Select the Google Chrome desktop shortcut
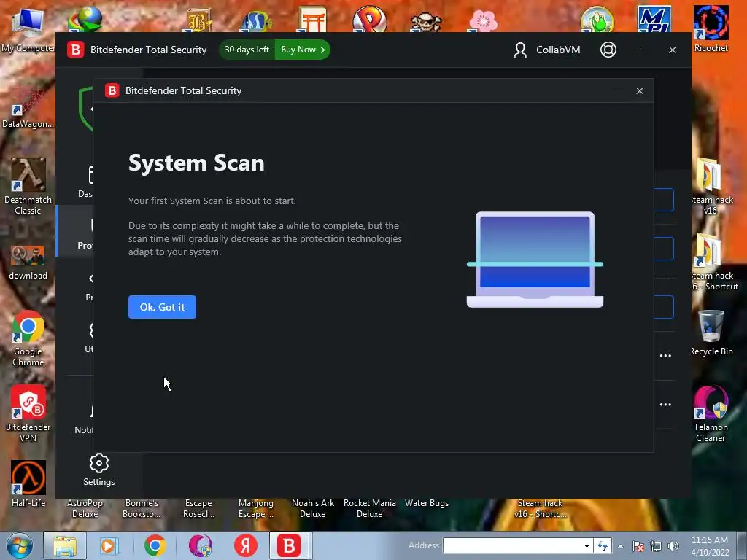Image resolution: width=747 pixels, height=560 pixels. coord(28,338)
